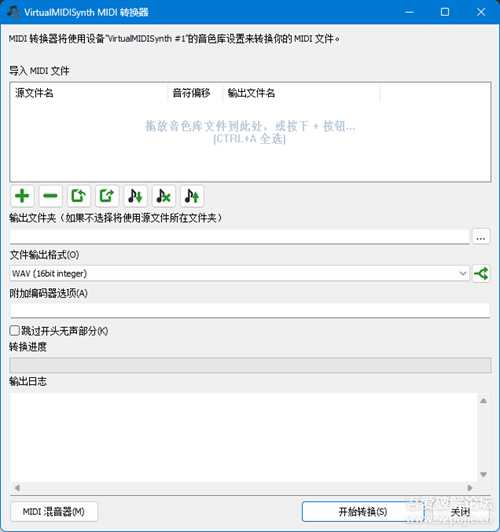Click the 开始转换(S) button
The width and height of the screenshot is (500, 532).
[x=363, y=512]
